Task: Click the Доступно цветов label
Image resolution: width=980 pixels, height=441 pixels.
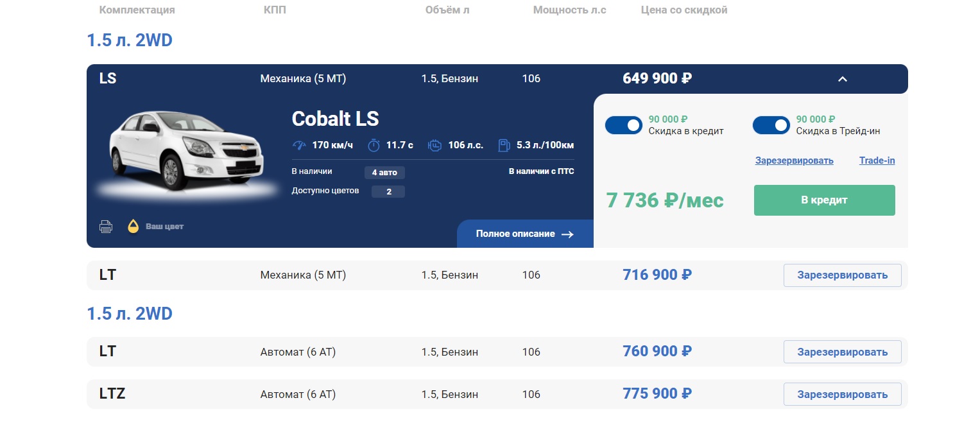Action: pos(325,191)
